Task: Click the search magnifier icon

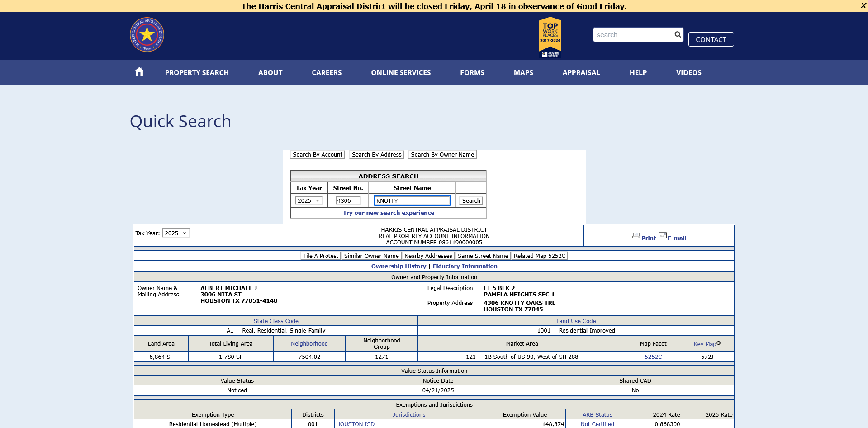Action: point(678,34)
